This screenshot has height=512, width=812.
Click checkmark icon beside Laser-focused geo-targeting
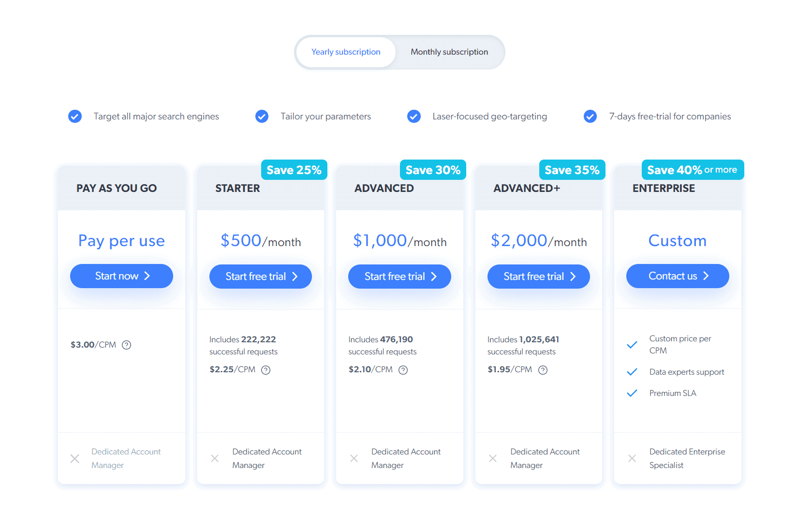414,117
